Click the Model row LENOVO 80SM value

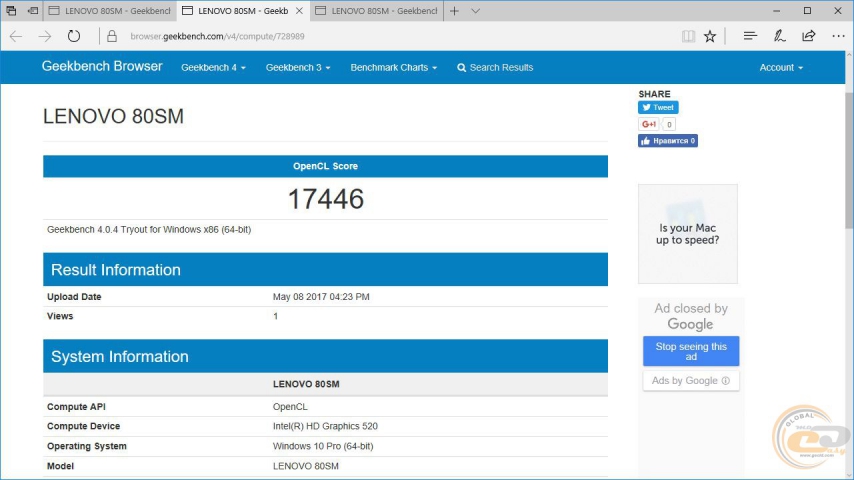click(x=306, y=466)
